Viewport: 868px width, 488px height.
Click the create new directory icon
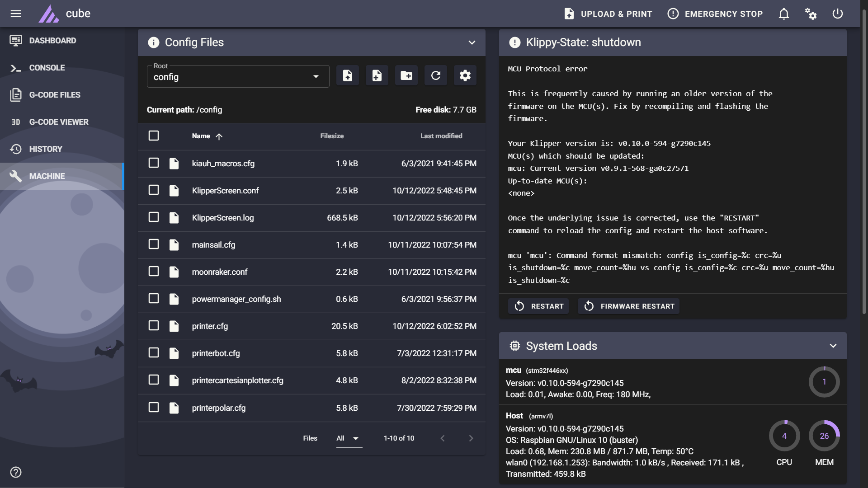tap(406, 75)
